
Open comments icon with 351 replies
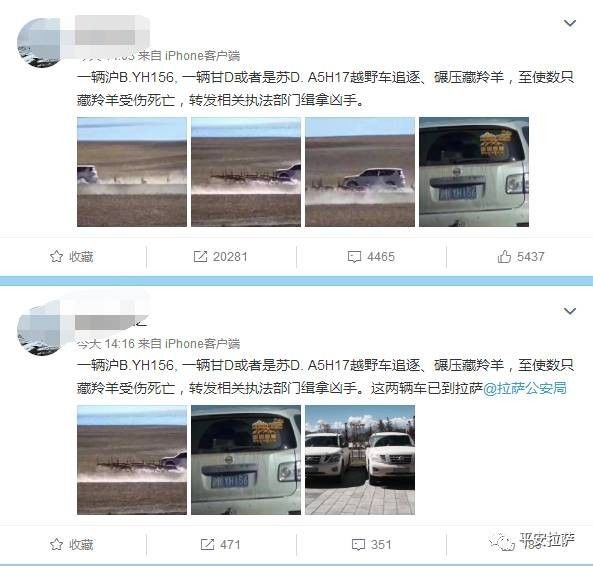358,545
